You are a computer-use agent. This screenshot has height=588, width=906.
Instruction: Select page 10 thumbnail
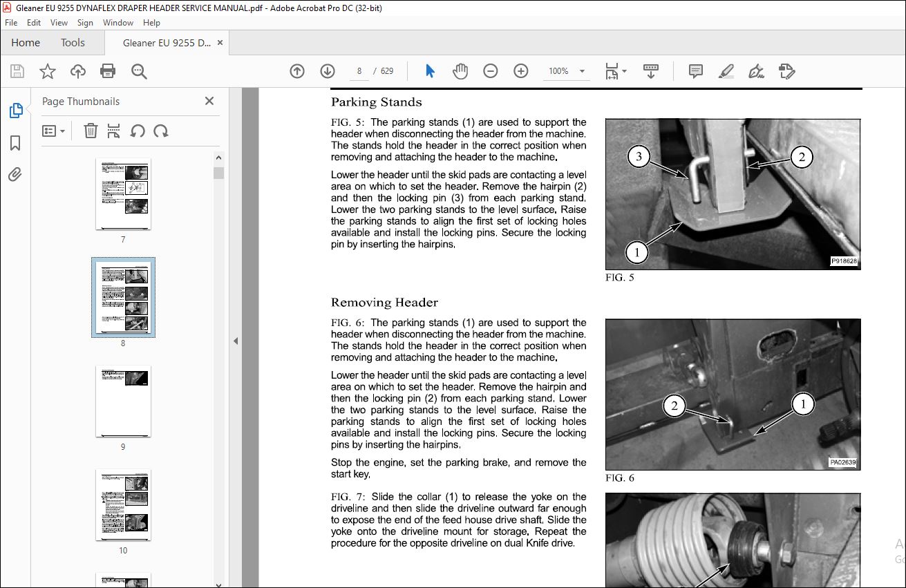[x=123, y=505]
